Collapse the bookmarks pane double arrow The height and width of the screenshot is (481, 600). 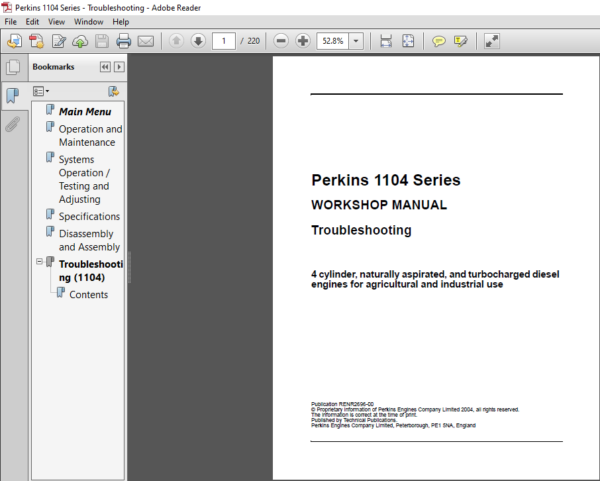105,67
